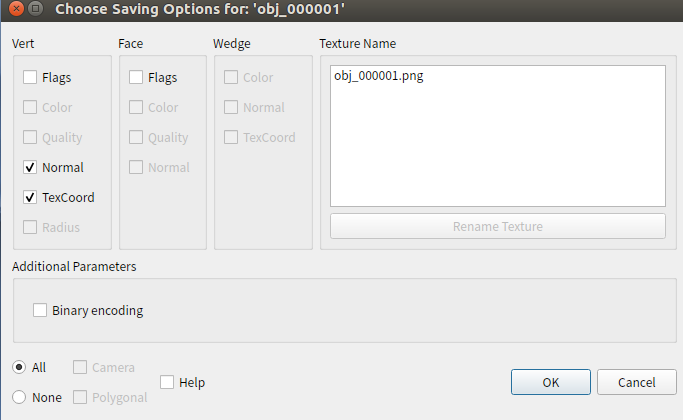Toggle the Vert Color checkbox

30,107
